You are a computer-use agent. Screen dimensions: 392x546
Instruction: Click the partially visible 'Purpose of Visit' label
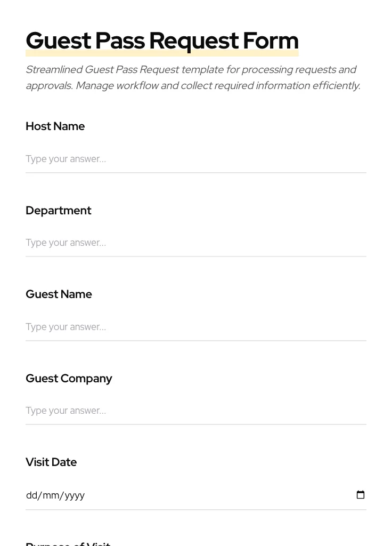[x=68, y=543]
